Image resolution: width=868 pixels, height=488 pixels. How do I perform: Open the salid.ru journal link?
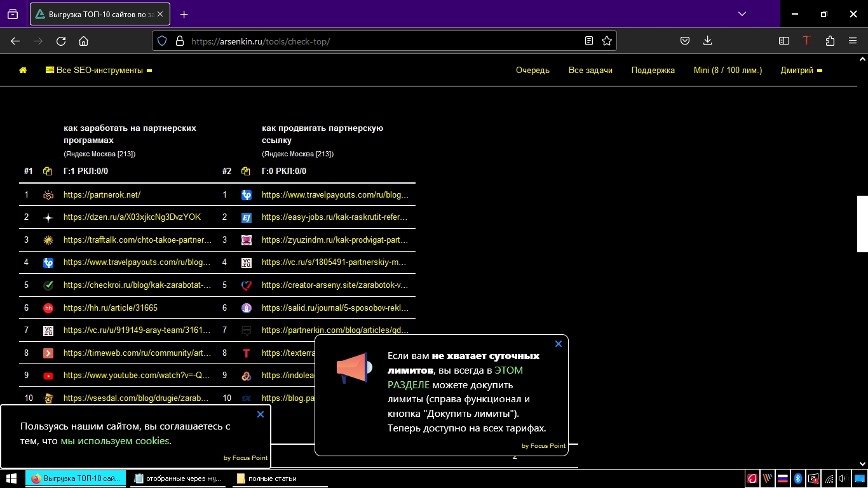tap(335, 308)
